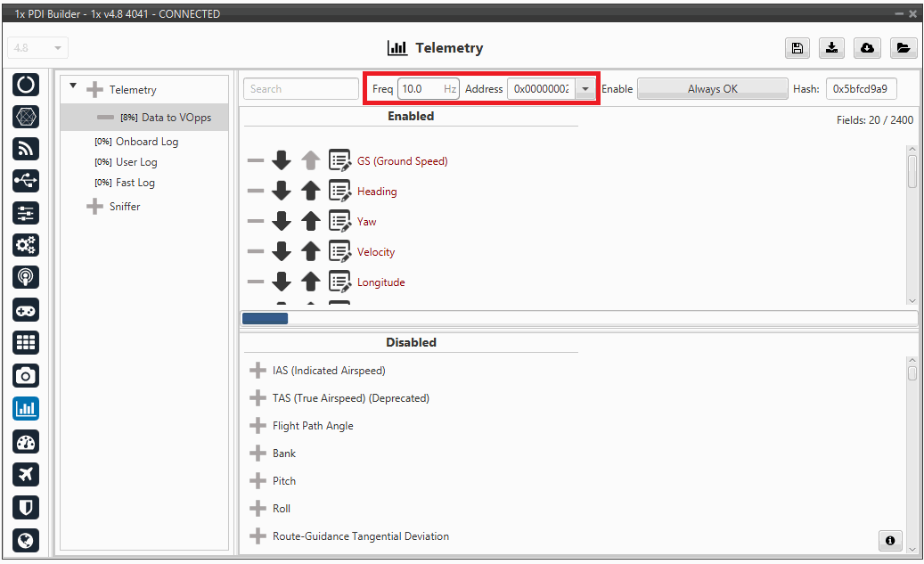
Task: Add the Pitch field with plus icon
Action: (x=258, y=481)
